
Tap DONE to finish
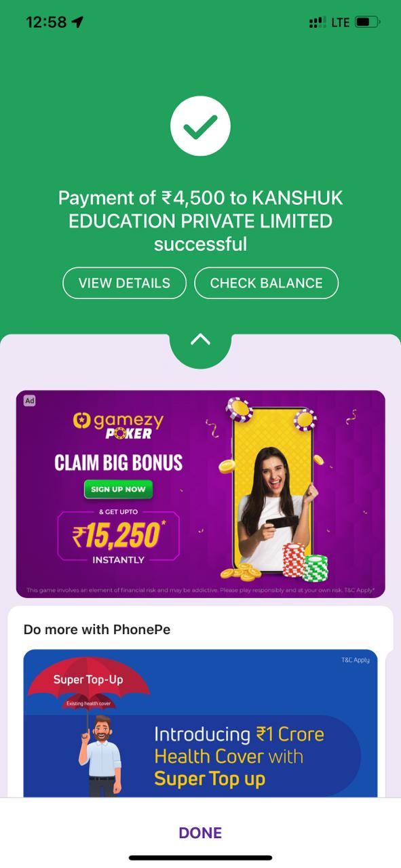point(200,833)
